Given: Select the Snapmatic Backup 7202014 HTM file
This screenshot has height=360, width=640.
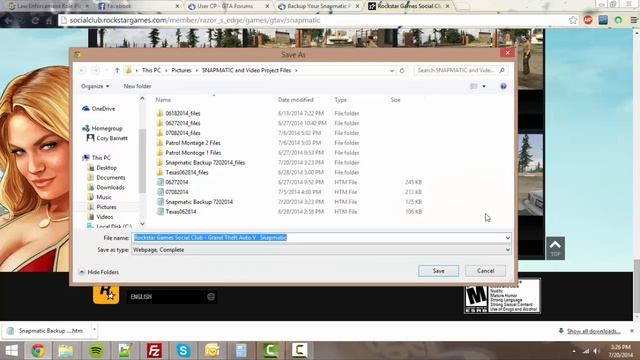Looking at the screenshot, I should click(199, 202).
